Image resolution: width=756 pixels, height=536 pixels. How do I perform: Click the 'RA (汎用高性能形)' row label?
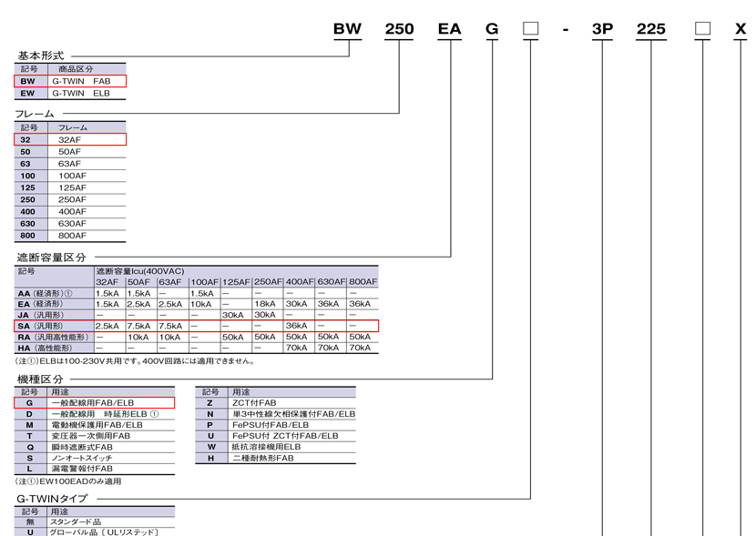(x=53, y=337)
